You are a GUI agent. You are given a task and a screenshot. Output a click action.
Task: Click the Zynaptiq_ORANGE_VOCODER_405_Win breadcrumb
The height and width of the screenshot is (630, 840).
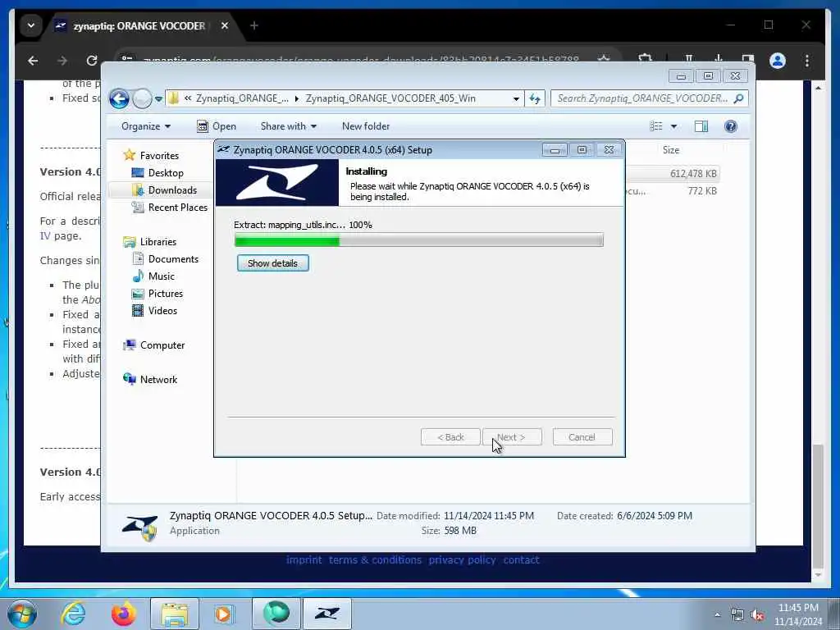(390, 98)
